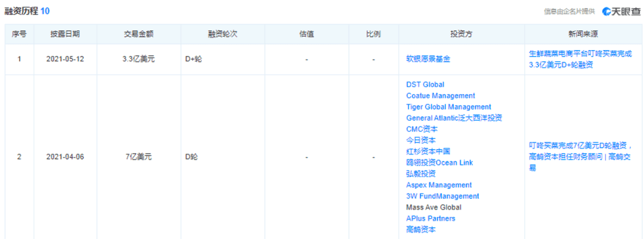
Task: Select amount cell 7亿美元
Action: point(139,157)
